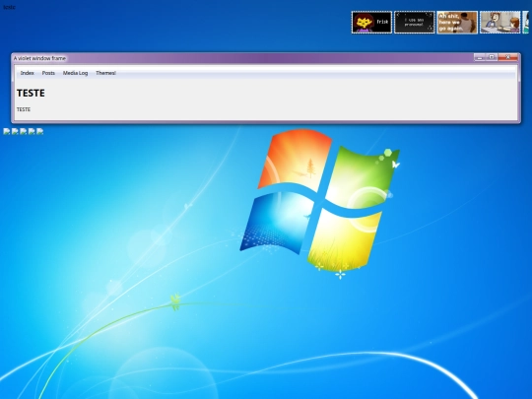Viewport: 532px width, 399px height.
Task: Click the "Ah shit, here we go again" stamp
Action: coord(457,23)
